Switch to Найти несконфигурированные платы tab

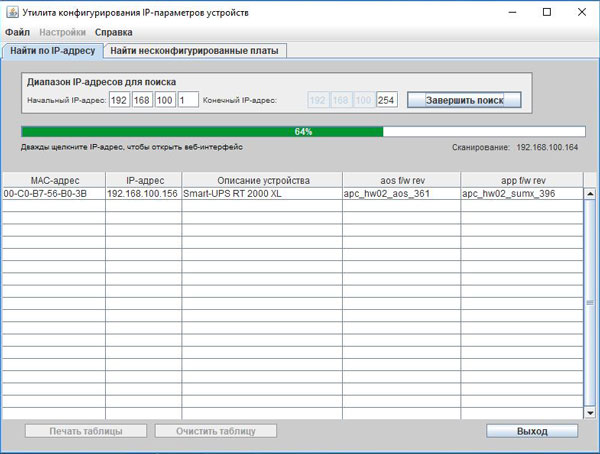coord(196,50)
